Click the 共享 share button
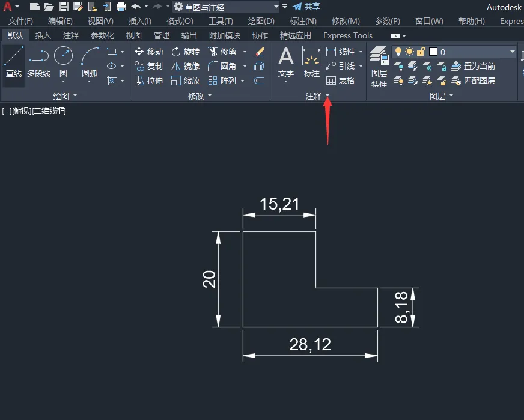Image resolution: width=524 pixels, height=420 pixels. pyautogui.click(x=306, y=7)
